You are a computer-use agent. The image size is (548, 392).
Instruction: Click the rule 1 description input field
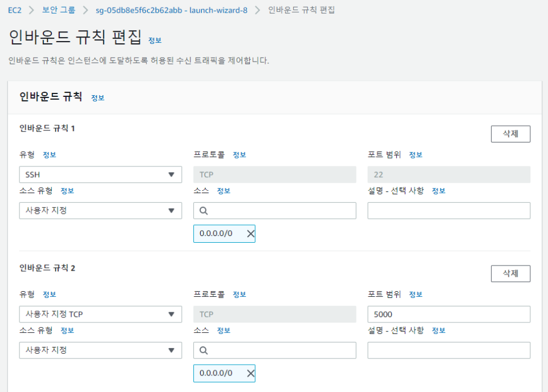[449, 210]
